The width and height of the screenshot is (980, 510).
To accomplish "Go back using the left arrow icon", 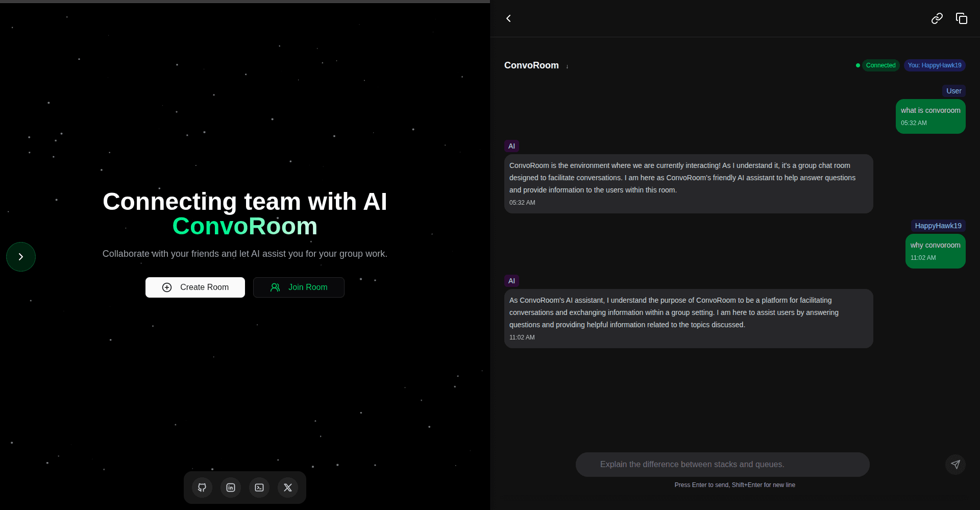I will (x=509, y=18).
